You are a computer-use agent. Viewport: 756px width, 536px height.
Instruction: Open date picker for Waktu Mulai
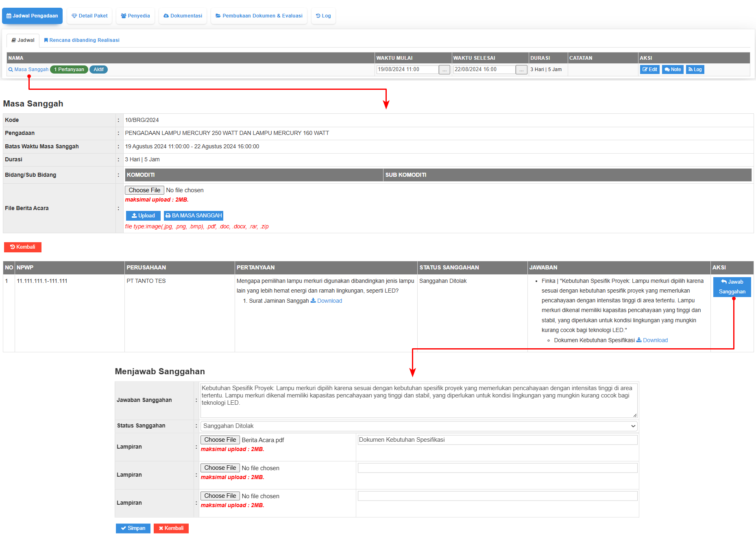pyautogui.click(x=444, y=70)
